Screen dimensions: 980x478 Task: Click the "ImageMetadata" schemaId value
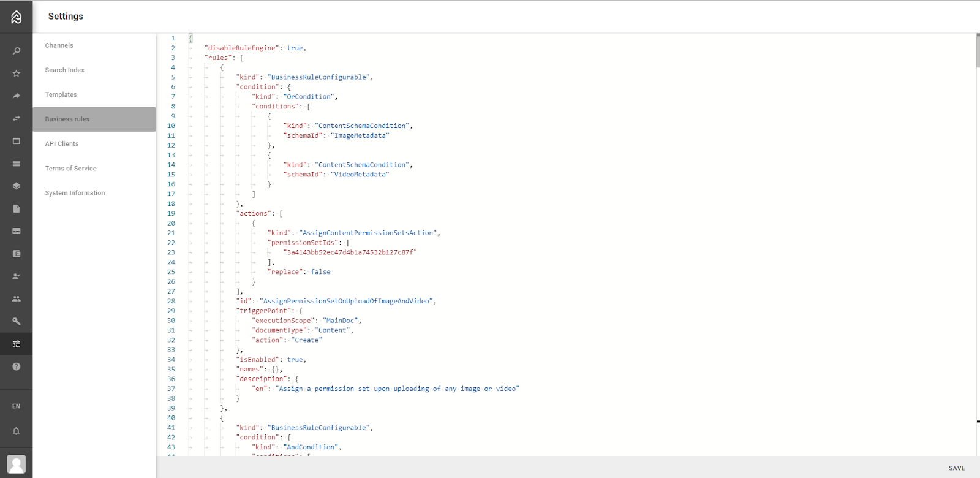pos(360,135)
